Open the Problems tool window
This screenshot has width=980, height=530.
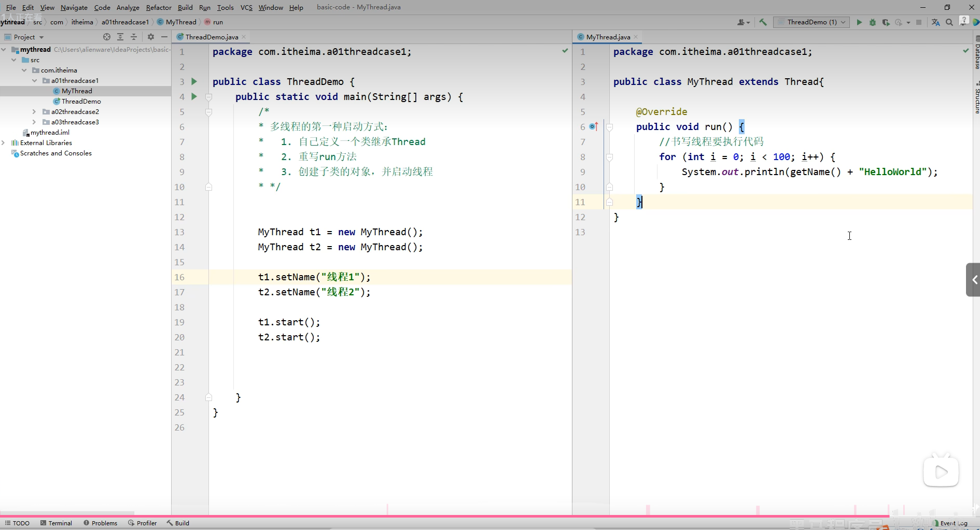tap(100, 523)
